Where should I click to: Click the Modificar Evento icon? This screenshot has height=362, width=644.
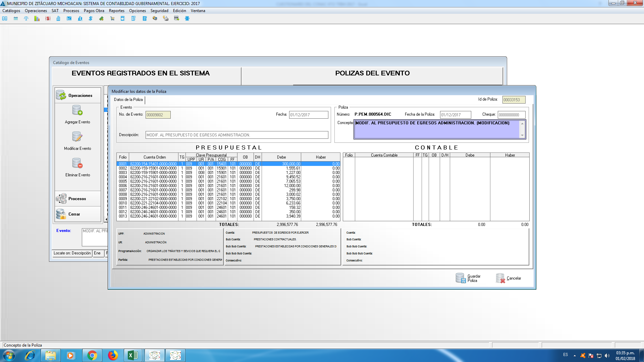pos(77,137)
